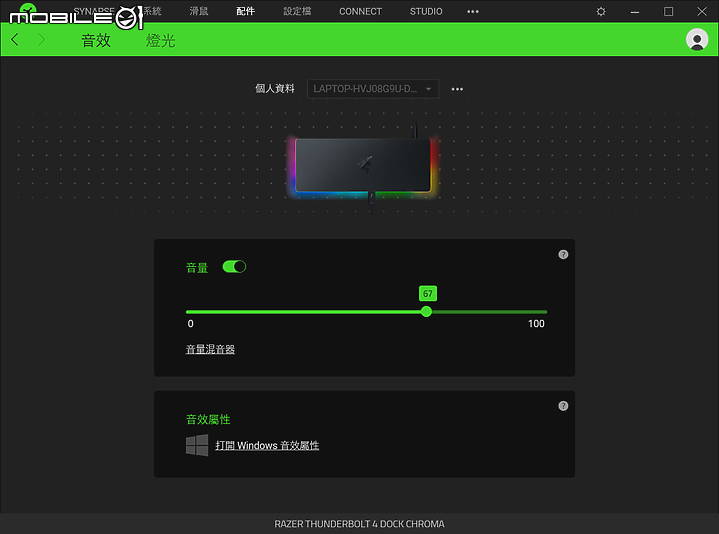Click the Windows logo icon

coord(197,445)
